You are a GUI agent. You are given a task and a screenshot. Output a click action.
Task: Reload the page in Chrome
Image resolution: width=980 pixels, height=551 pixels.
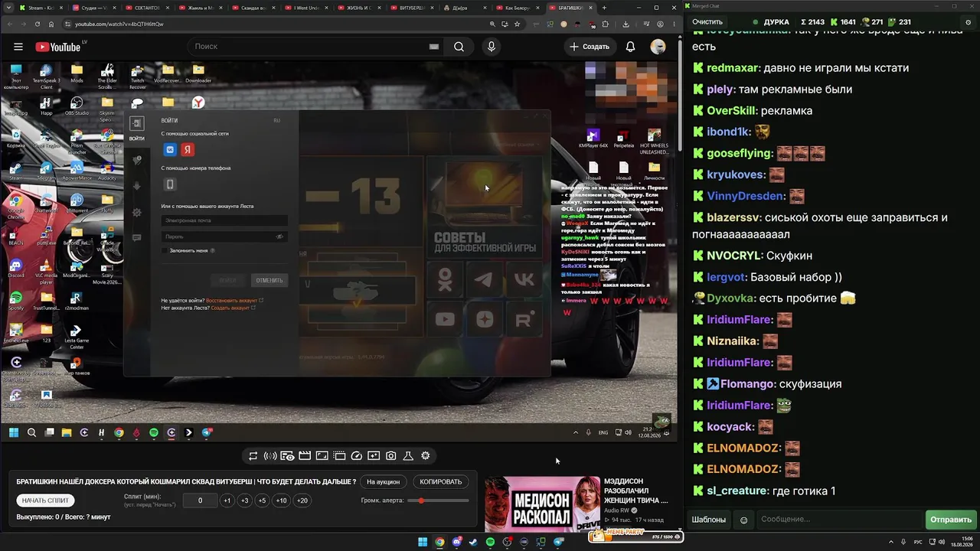[37, 24]
